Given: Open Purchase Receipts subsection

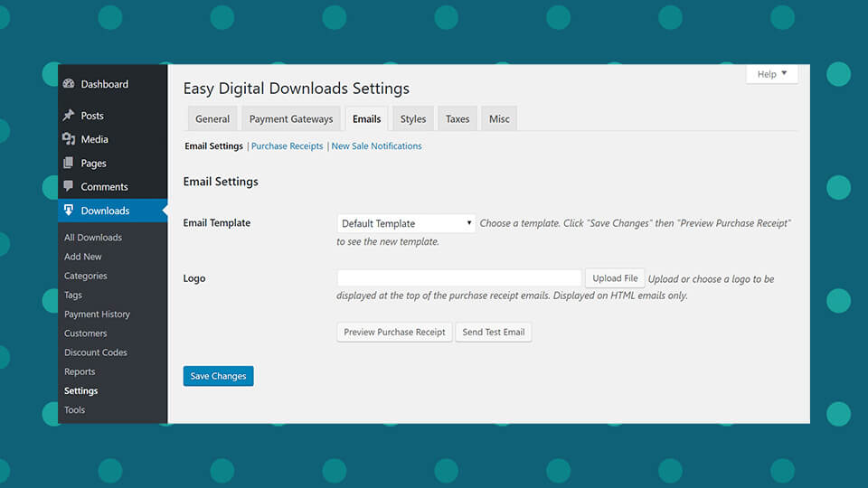Looking at the screenshot, I should click(288, 146).
